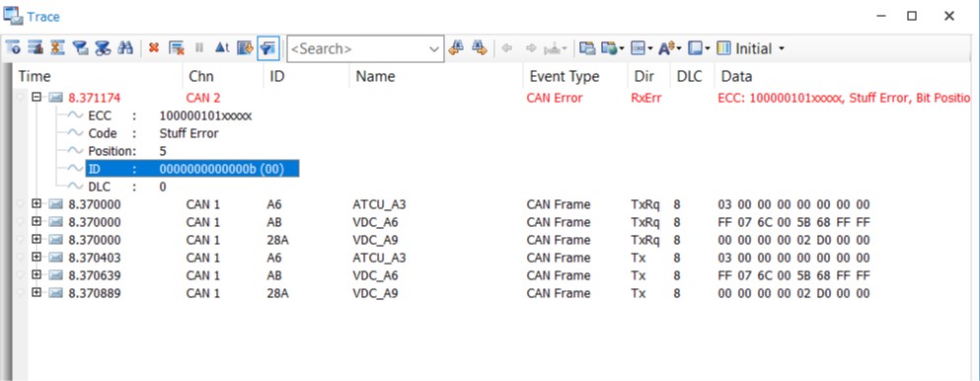The height and width of the screenshot is (381, 980).
Task: Click the first Trace toolbar icon with clock
Action: click(x=13, y=48)
